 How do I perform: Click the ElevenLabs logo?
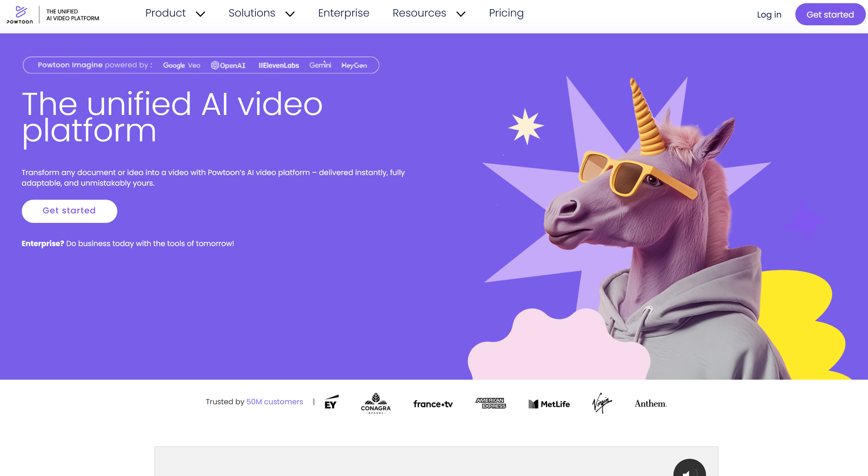279,65
